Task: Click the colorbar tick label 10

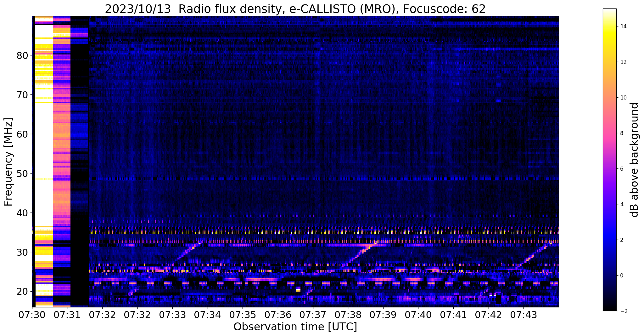Action: coord(623,98)
